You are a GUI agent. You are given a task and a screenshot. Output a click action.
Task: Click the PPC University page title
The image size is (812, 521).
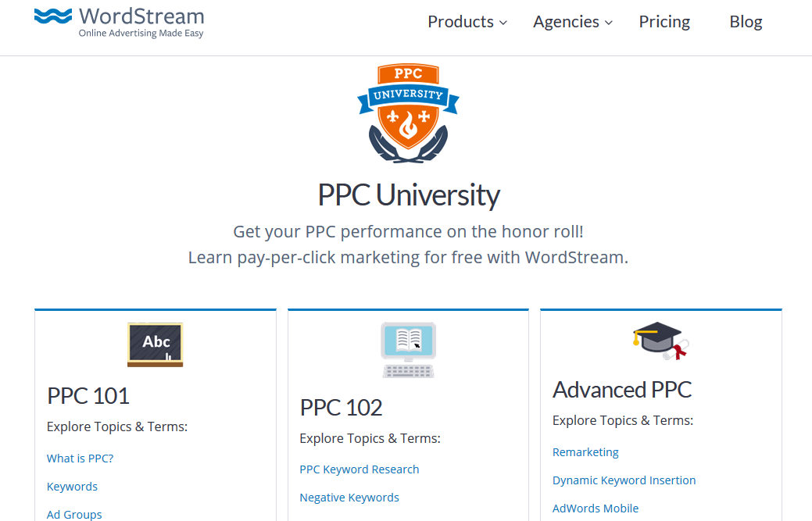(x=409, y=195)
